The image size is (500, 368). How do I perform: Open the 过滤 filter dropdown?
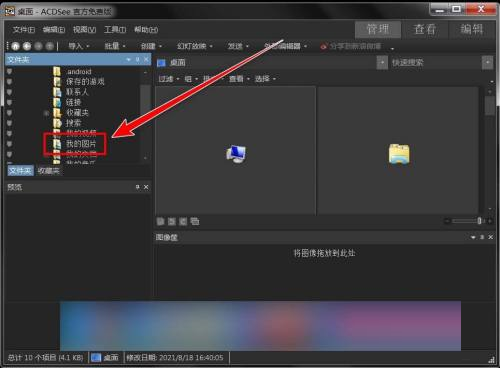pyautogui.click(x=169, y=79)
